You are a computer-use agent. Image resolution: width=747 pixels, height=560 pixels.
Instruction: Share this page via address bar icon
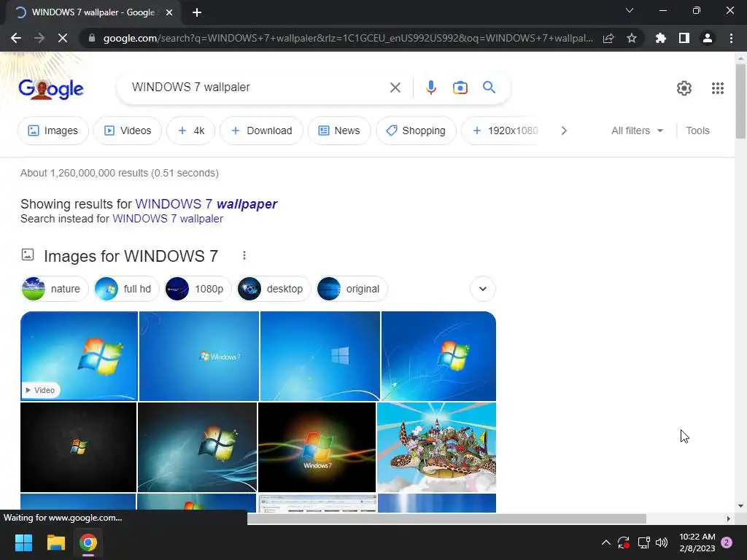tap(608, 38)
